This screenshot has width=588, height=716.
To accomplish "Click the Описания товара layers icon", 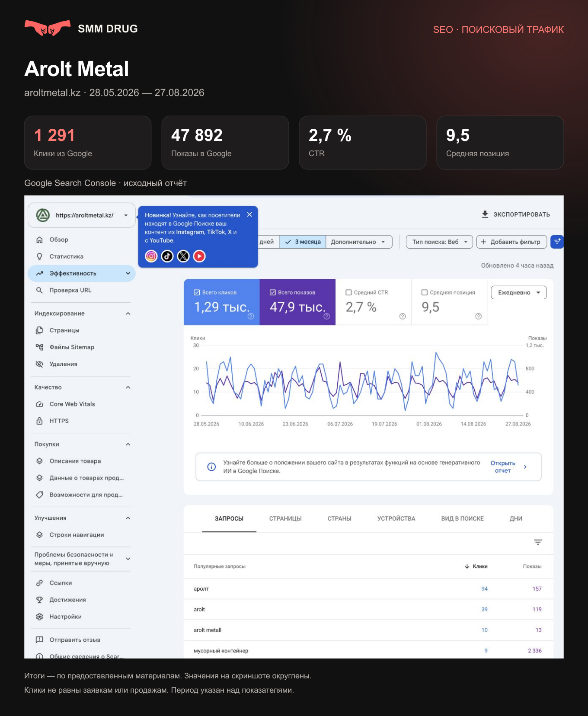I will [39, 461].
